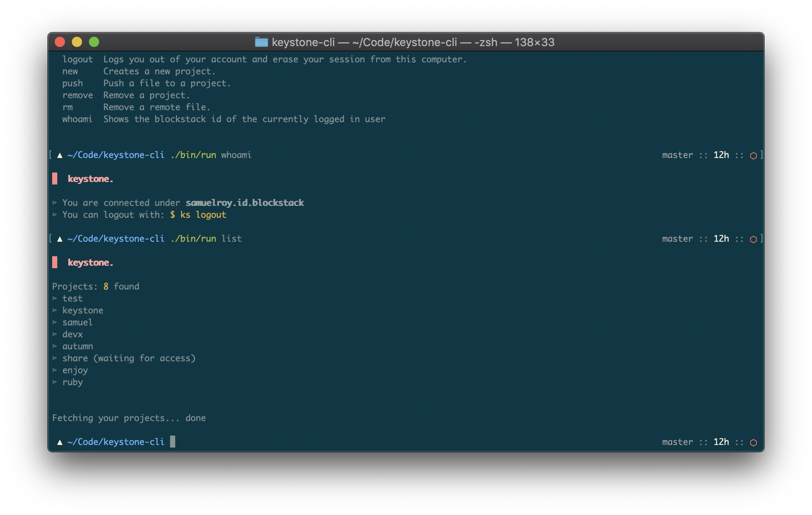This screenshot has width=812, height=515.
Task: Click the yellow minimize window button
Action: tap(77, 42)
